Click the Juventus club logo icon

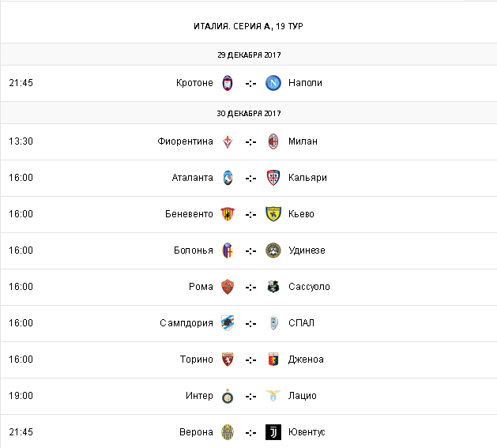[x=273, y=432]
